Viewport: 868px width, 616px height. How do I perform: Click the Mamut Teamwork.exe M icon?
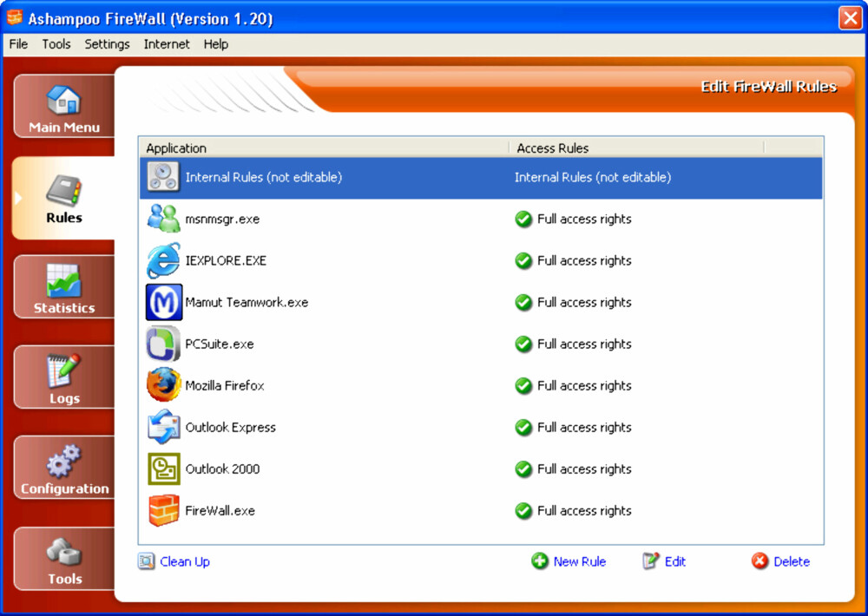tap(164, 302)
